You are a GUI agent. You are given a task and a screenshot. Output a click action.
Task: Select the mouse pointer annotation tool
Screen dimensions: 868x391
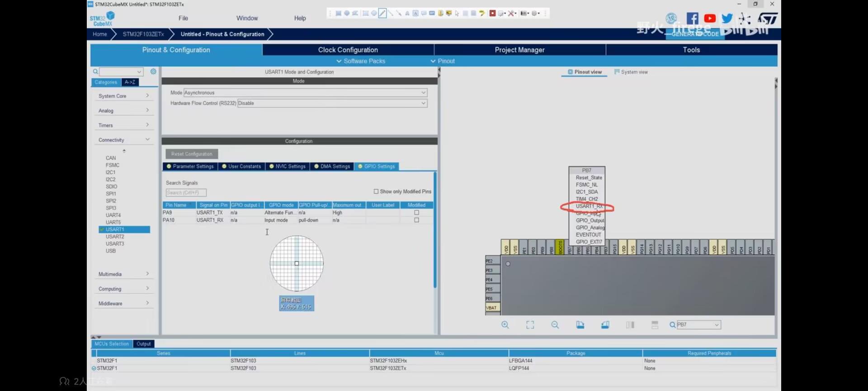tap(457, 14)
